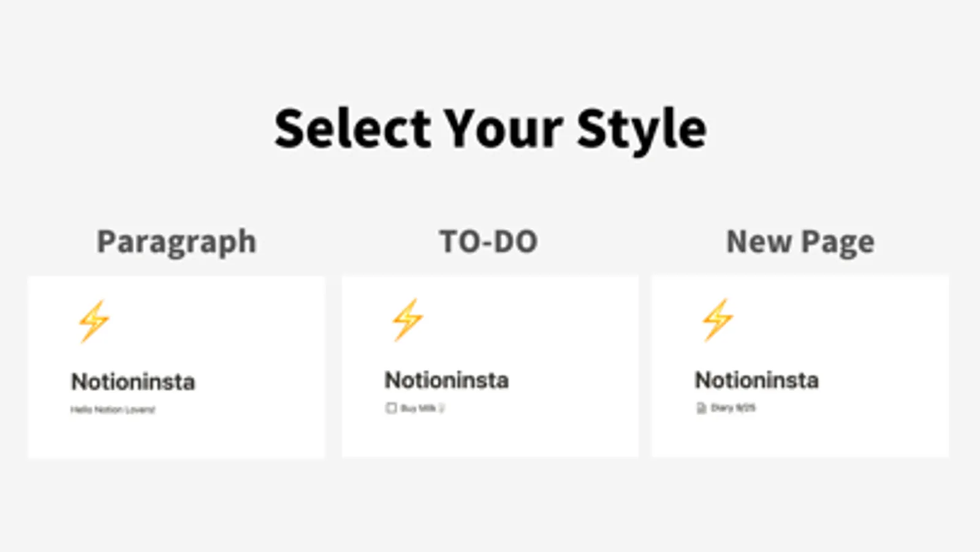Image resolution: width=980 pixels, height=552 pixels.
Task: Click the lightning bolt icon in TO-DO card
Action: click(408, 320)
